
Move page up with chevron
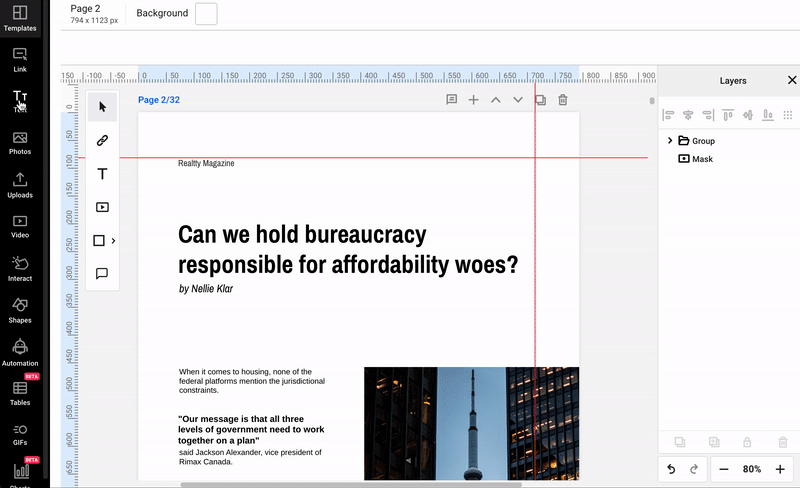click(x=495, y=100)
